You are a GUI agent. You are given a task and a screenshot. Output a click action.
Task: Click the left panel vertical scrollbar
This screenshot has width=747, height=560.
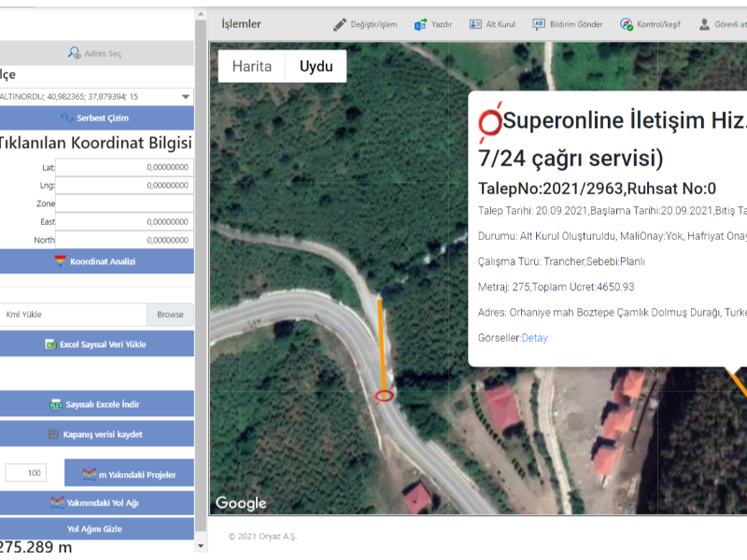pos(201,280)
